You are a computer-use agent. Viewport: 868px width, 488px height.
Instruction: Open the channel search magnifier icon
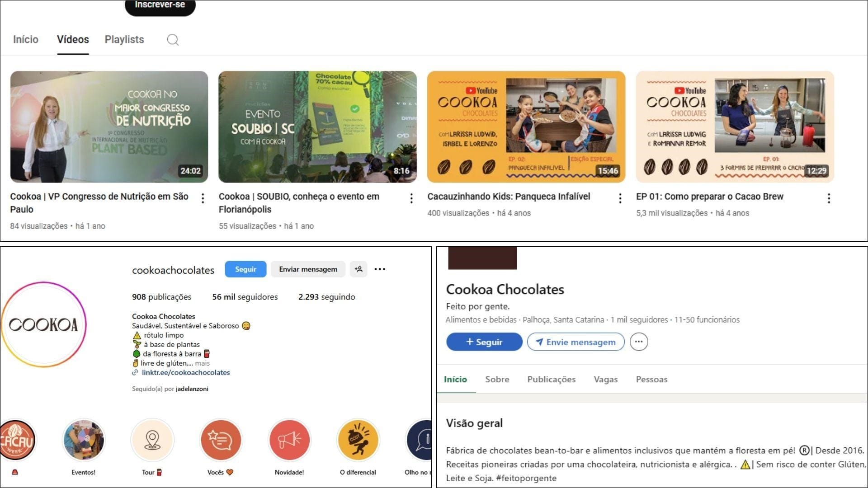point(173,40)
